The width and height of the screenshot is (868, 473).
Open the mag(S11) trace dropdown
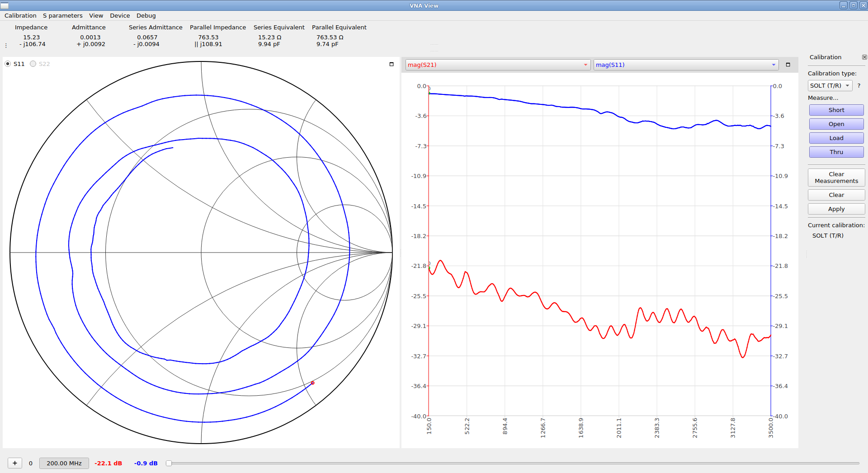click(x=686, y=65)
